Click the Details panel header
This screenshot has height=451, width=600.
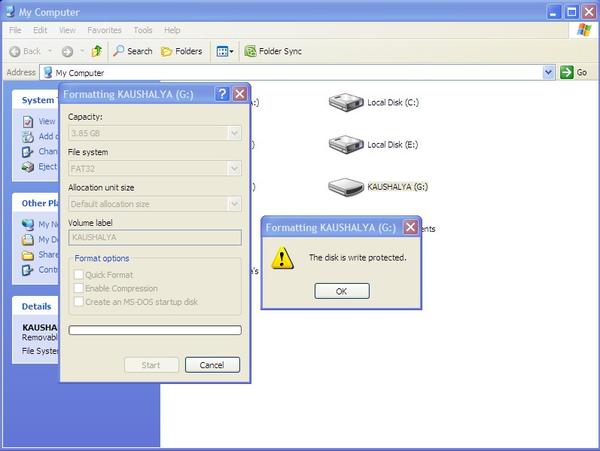pos(36,306)
